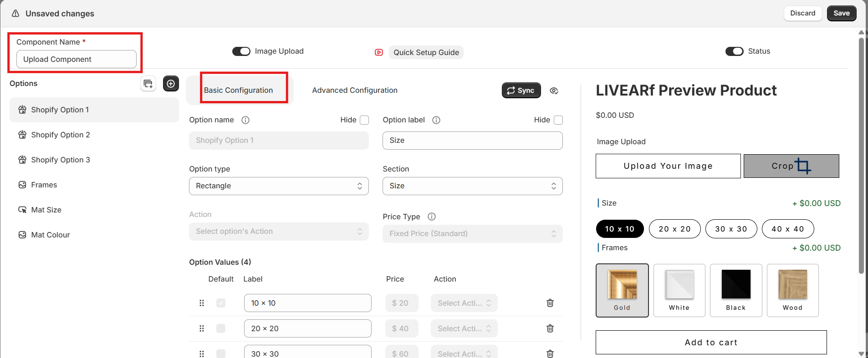This screenshot has width=868, height=358.
Task: Delete the 10 × 10 option value
Action: [550, 303]
